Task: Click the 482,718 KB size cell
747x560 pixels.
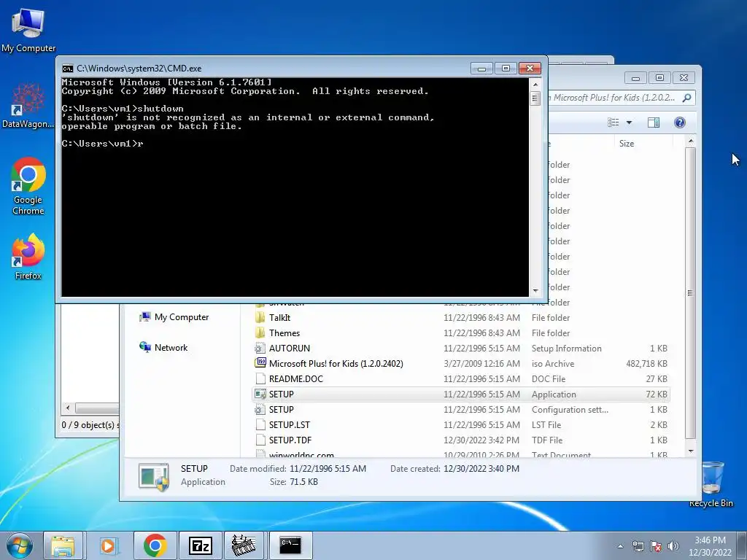Action: tap(646, 364)
